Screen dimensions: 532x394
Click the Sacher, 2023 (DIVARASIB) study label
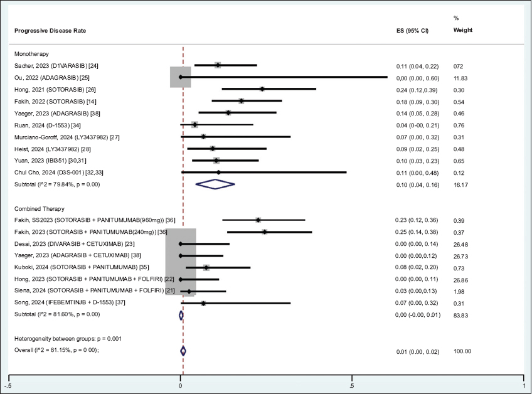56,66
